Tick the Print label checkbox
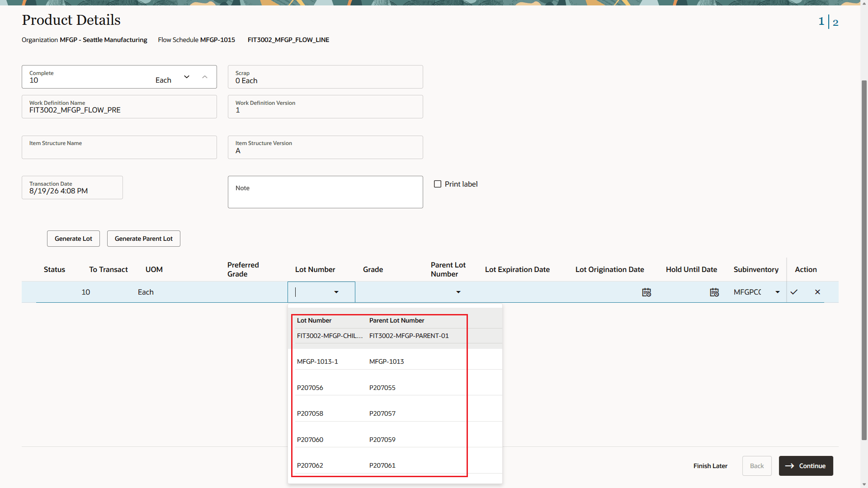This screenshot has height=488, width=868. pos(438,184)
